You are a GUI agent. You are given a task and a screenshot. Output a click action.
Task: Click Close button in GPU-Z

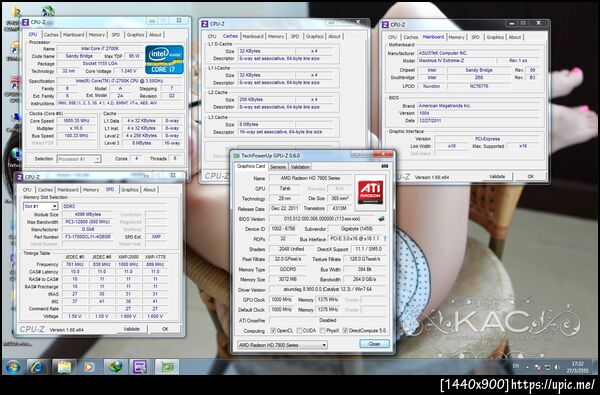[374, 344]
